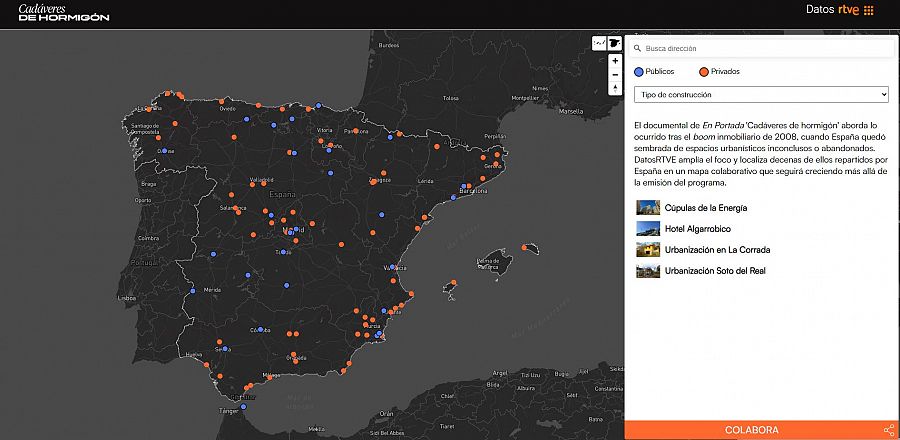Click the magnifier icon in the search box
Screen dimensions: 900x440
[x=638, y=49]
